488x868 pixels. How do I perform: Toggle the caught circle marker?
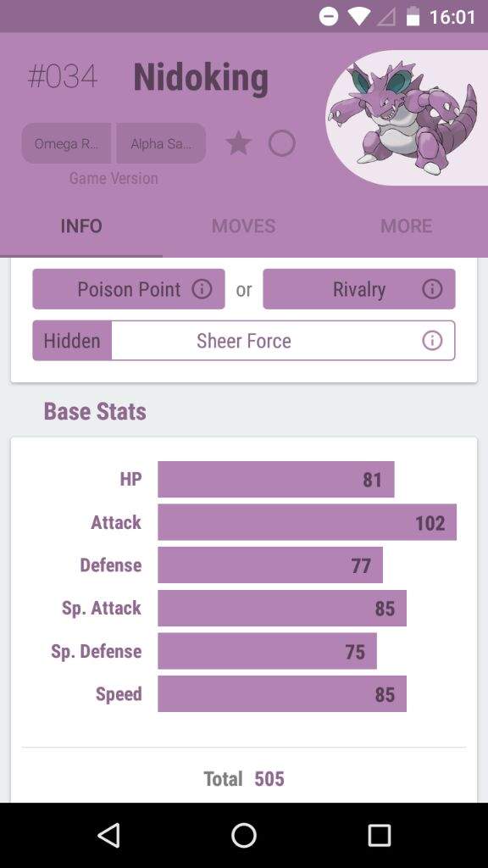[x=281, y=143]
